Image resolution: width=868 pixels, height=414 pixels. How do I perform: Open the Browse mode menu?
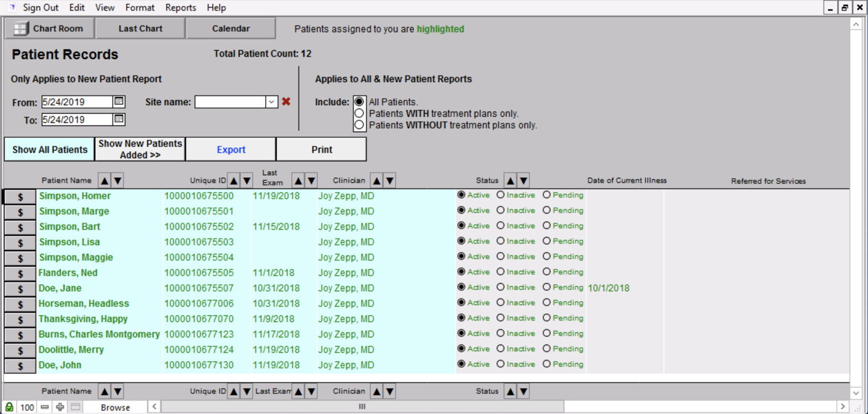115,407
